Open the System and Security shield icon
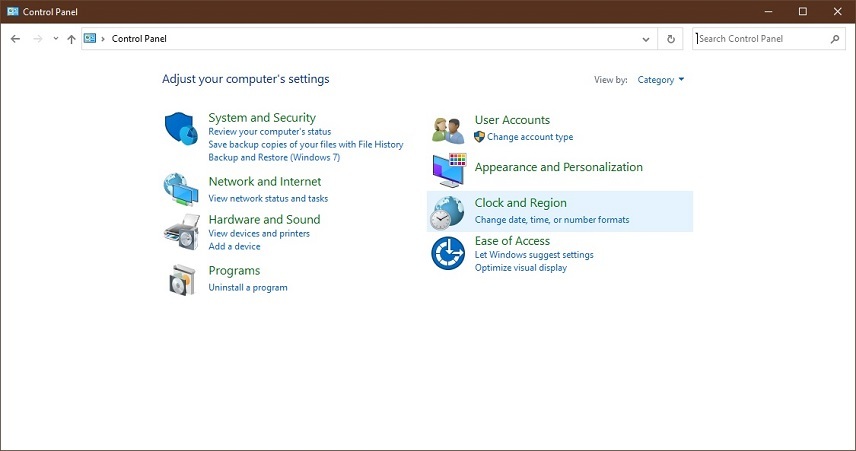The image size is (856, 451). [x=181, y=129]
